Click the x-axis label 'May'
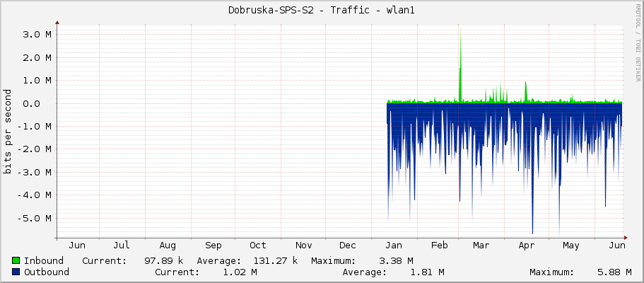644x283 pixels. pyautogui.click(x=571, y=246)
